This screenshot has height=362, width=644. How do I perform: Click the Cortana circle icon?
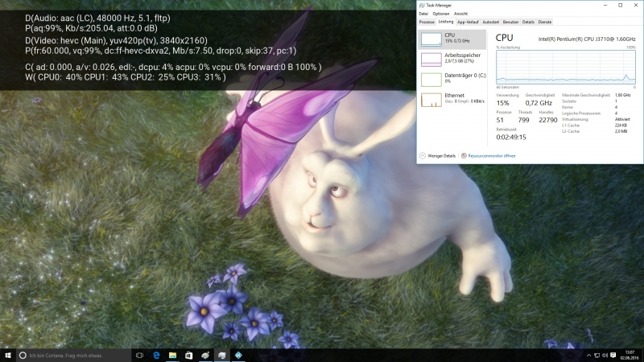[x=23, y=356]
